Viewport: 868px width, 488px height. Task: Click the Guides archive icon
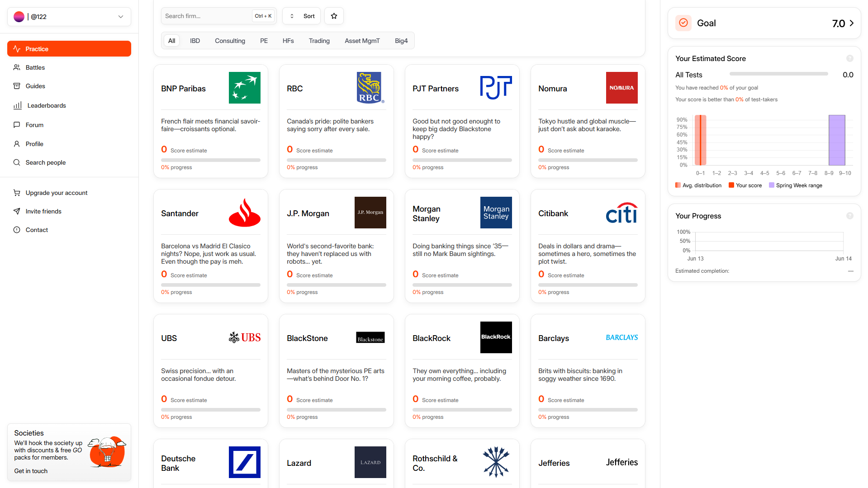tap(17, 86)
